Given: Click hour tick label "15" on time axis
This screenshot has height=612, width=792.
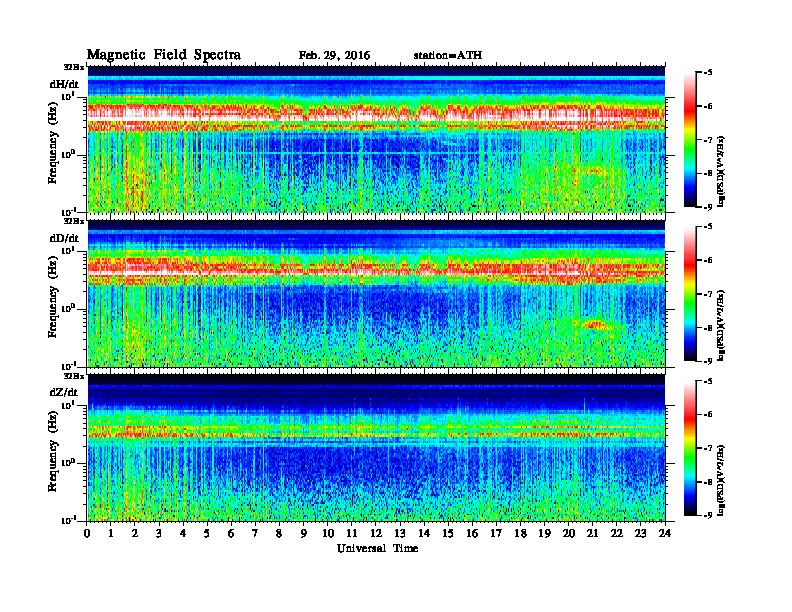Looking at the screenshot, I should click(449, 534).
